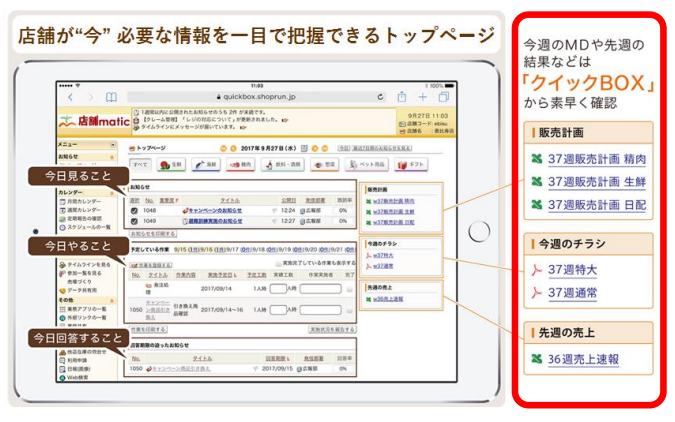The width and height of the screenshot is (675, 422).
Task: Collapse the お知らせ sidebar section
Action: pyautogui.click(x=112, y=157)
